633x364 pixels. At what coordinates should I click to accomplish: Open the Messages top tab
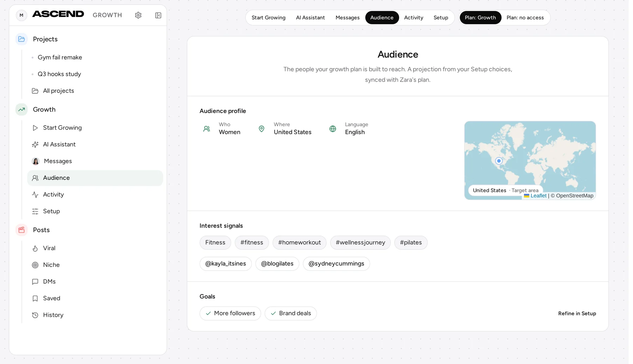pos(347,18)
